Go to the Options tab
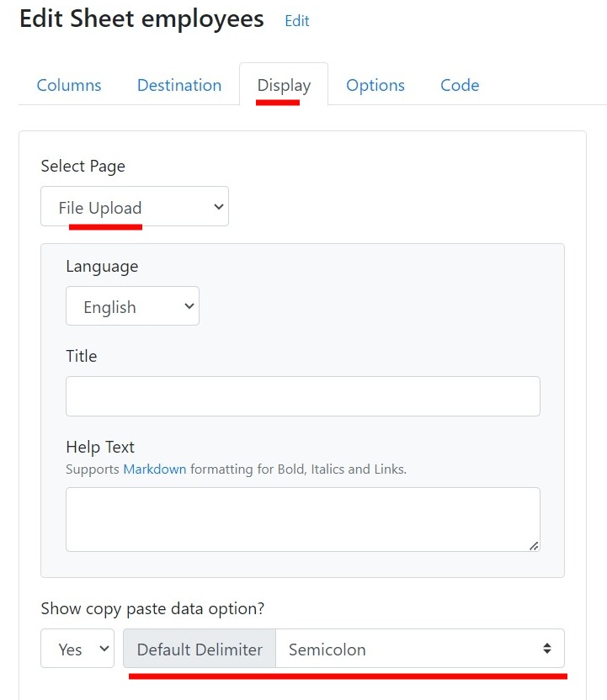The height and width of the screenshot is (700, 607). point(375,85)
